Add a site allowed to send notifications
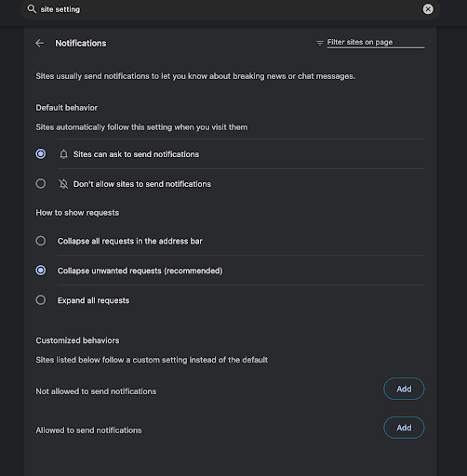The image size is (467, 476). point(404,428)
